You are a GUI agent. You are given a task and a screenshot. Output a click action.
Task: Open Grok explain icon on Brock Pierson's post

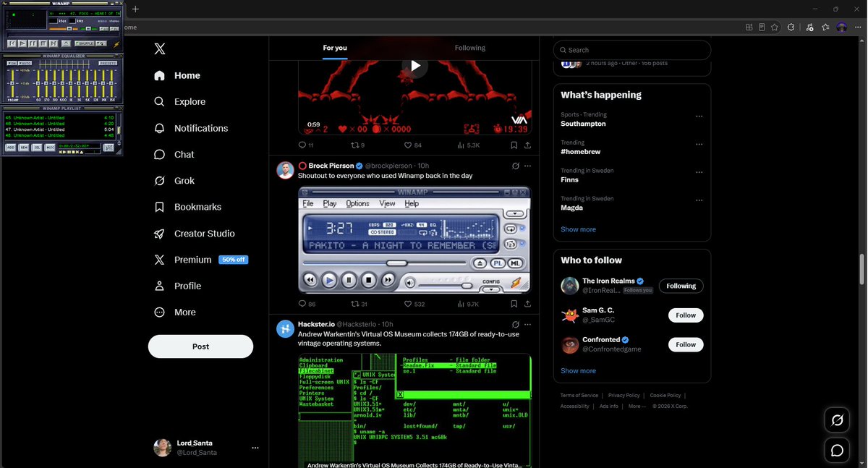pyautogui.click(x=515, y=166)
